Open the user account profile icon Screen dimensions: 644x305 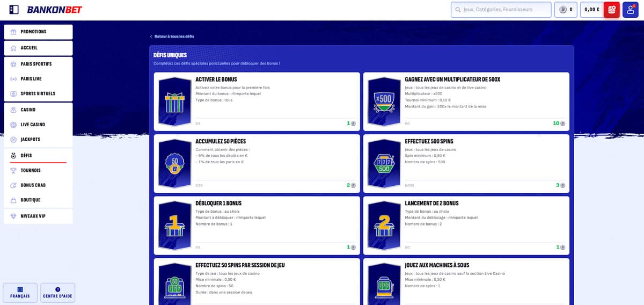pos(631,10)
